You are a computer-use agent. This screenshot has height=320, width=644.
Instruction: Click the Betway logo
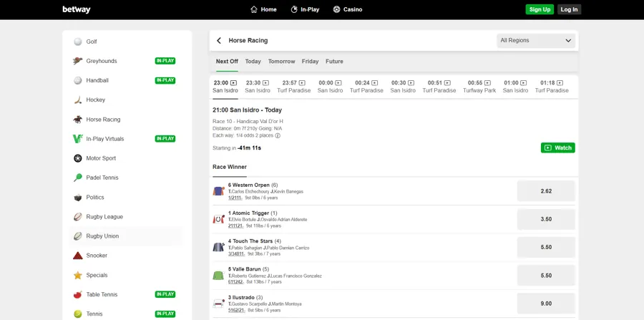(77, 9)
